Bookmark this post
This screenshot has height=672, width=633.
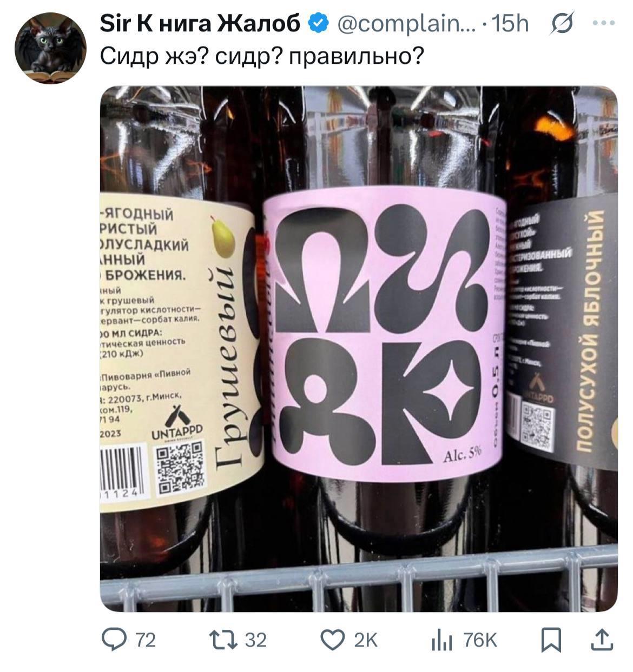[x=551, y=641]
